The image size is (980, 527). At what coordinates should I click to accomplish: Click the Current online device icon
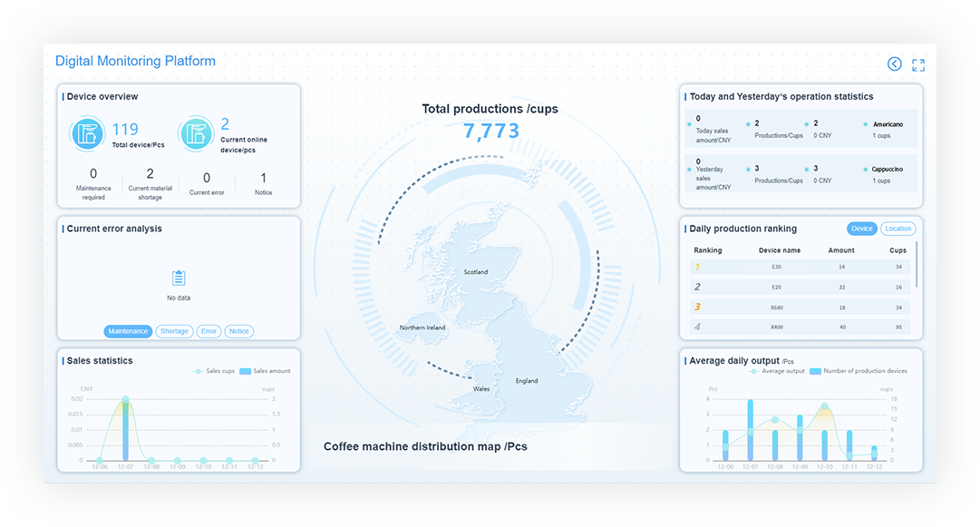tap(196, 134)
